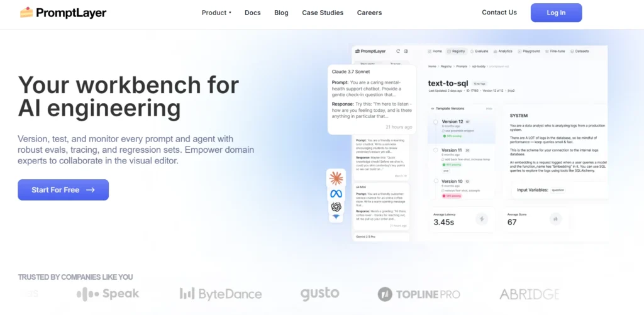Expand the Product dropdown menu
Screen dimensions: 644x315
(x=216, y=13)
